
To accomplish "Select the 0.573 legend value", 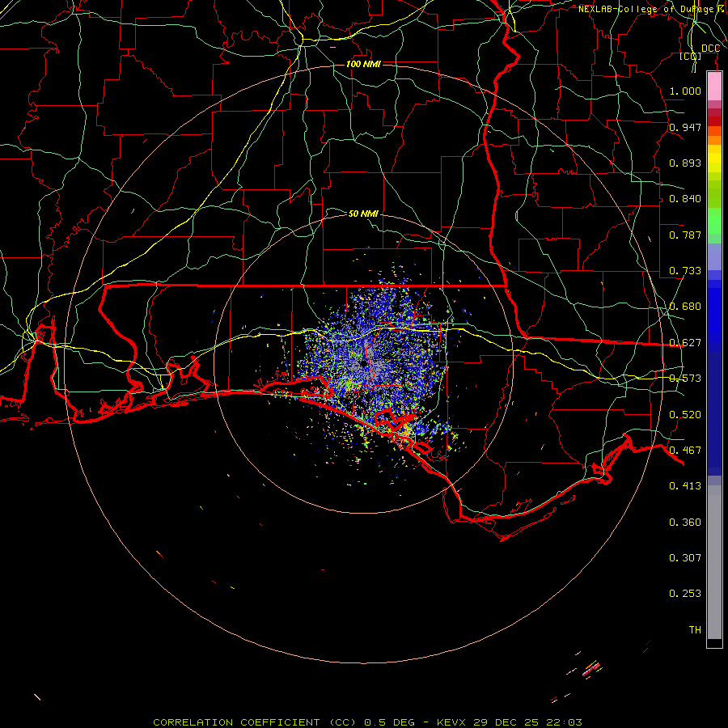I will click(x=685, y=379).
